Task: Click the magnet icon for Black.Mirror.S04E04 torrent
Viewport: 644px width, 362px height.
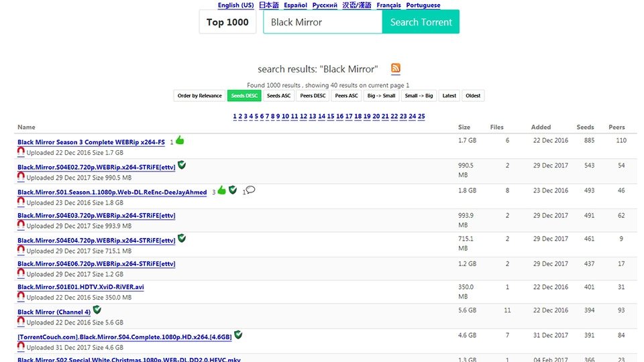Action: coord(21,250)
